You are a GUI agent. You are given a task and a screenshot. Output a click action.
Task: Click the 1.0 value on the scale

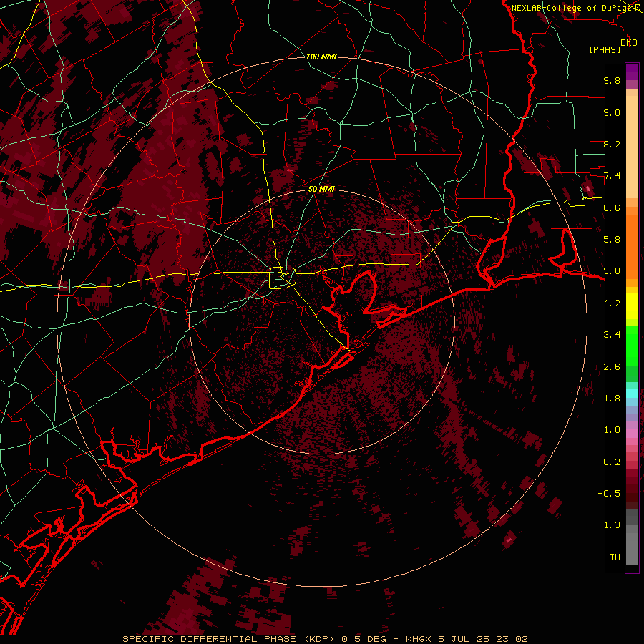coord(612,430)
